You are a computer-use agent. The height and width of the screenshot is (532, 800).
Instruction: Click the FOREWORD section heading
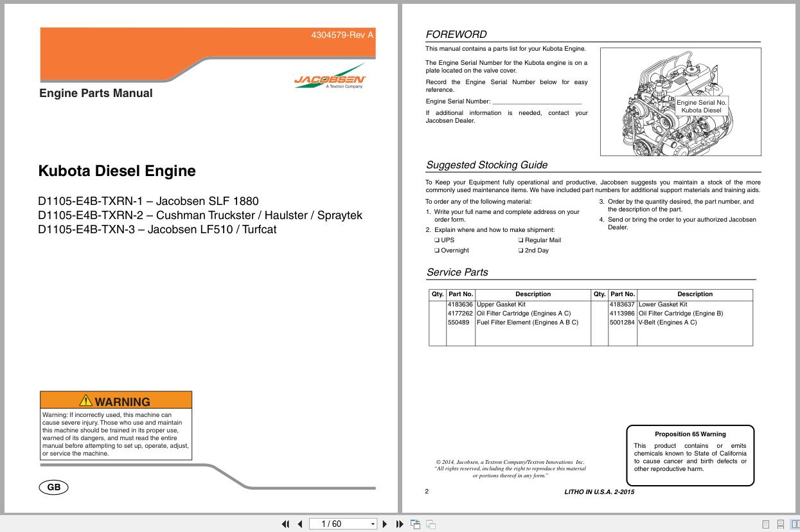pyautogui.click(x=456, y=35)
